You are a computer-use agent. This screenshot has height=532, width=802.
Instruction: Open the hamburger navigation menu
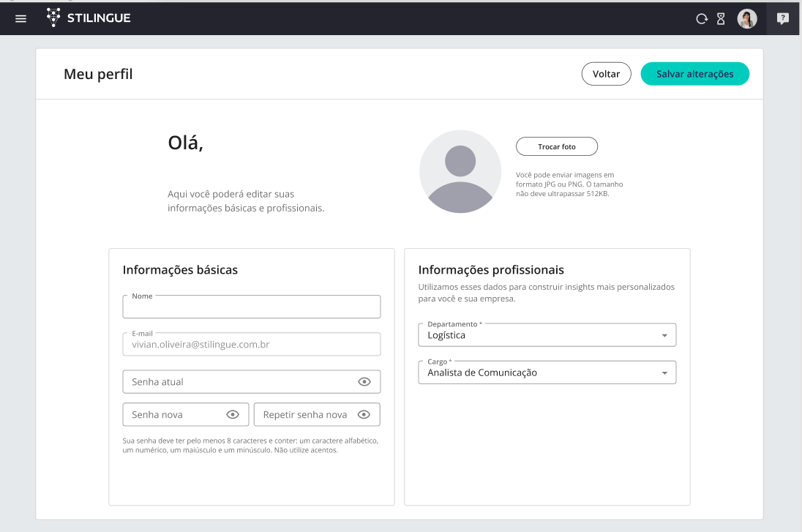click(20, 18)
